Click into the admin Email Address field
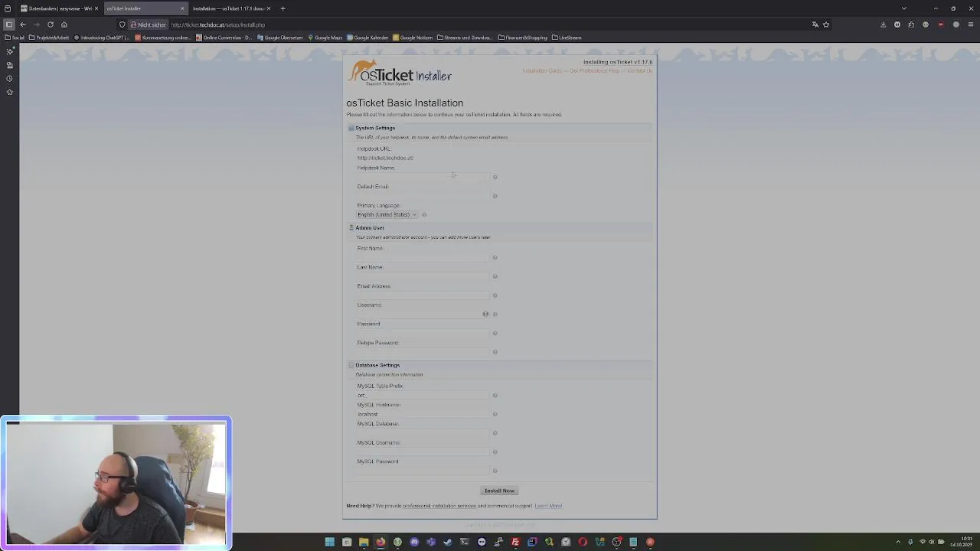Viewport: 980px width, 551px height. [x=423, y=295]
